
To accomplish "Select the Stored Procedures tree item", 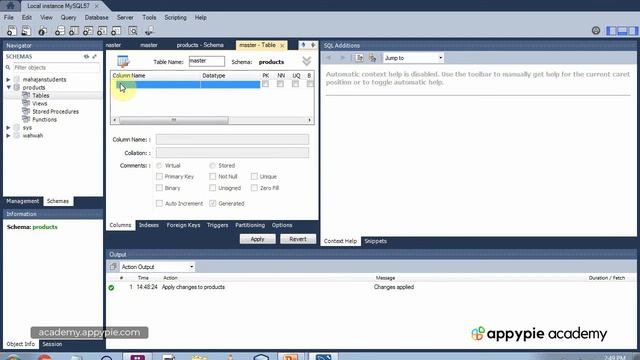I will [x=56, y=111].
